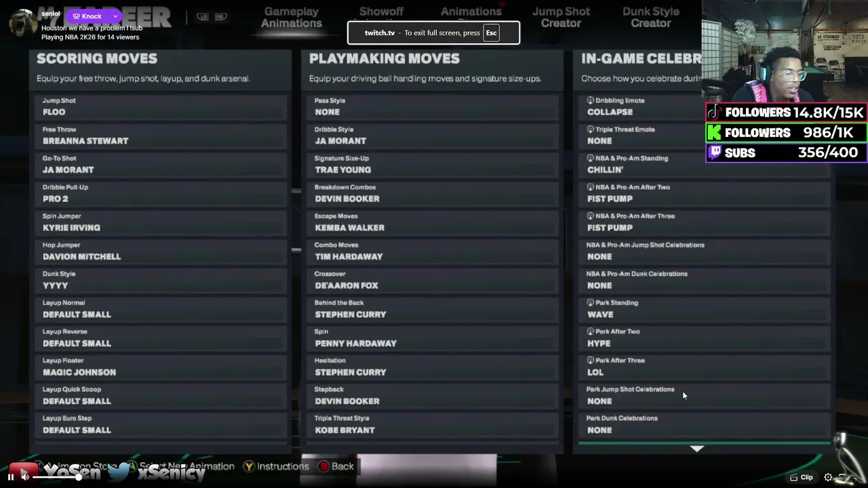Choose the Triple Threat Style Kobe Bryant row
The height and width of the screenshot is (488, 868).
click(433, 424)
